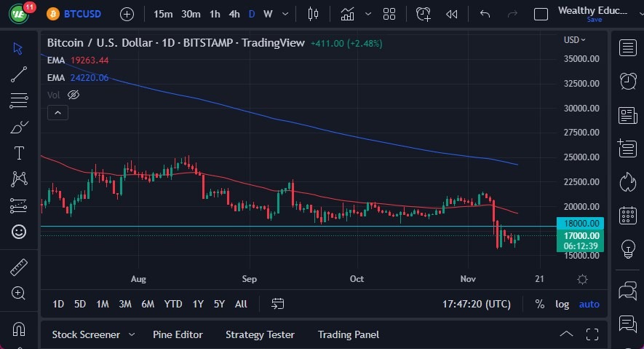644x349 pixels.
Task: Click the BTCUSD symbol search
Action: point(74,14)
